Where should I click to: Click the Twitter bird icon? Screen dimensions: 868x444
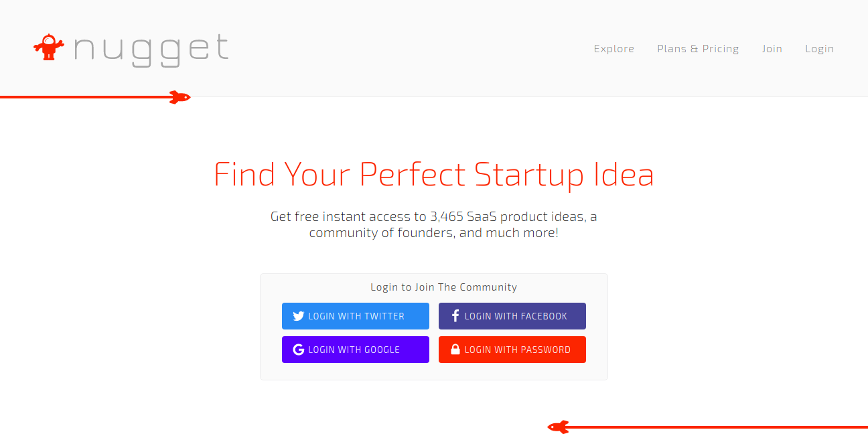click(x=299, y=316)
